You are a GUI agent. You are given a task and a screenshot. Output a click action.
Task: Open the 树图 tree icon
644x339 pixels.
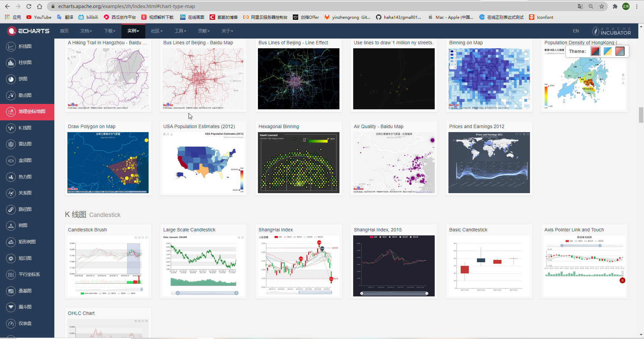click(11, 226)
